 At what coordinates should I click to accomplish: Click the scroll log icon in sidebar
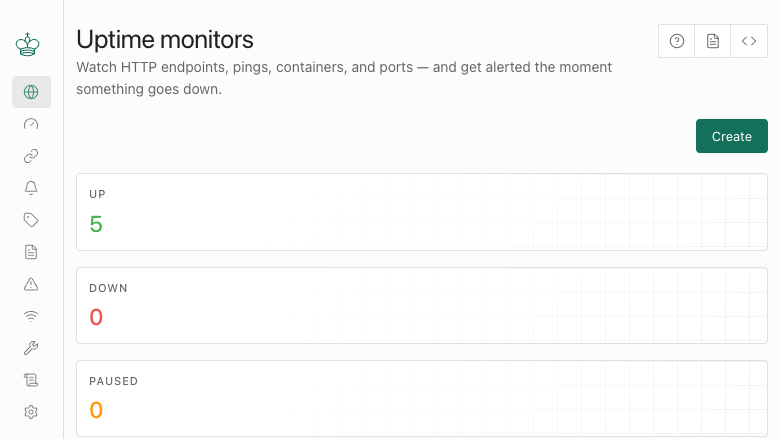pos(31,380)
